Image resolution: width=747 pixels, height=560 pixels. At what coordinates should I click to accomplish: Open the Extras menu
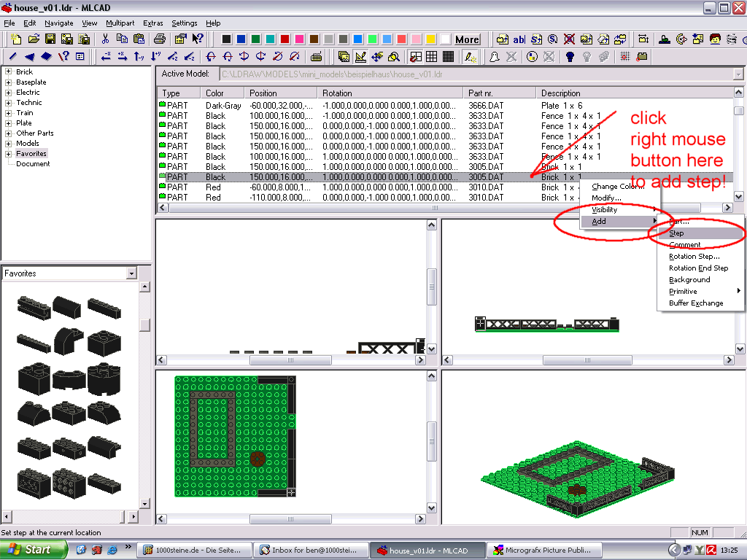[153, 23]
